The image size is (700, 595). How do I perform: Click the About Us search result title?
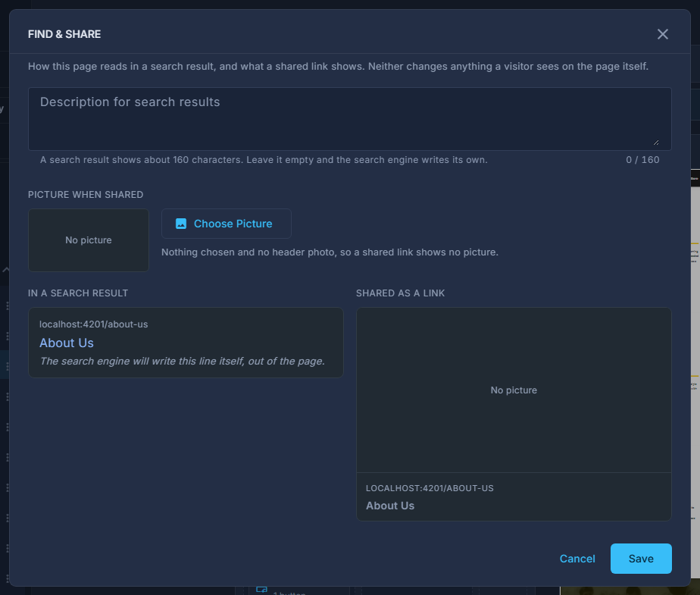tap(67, 343)
